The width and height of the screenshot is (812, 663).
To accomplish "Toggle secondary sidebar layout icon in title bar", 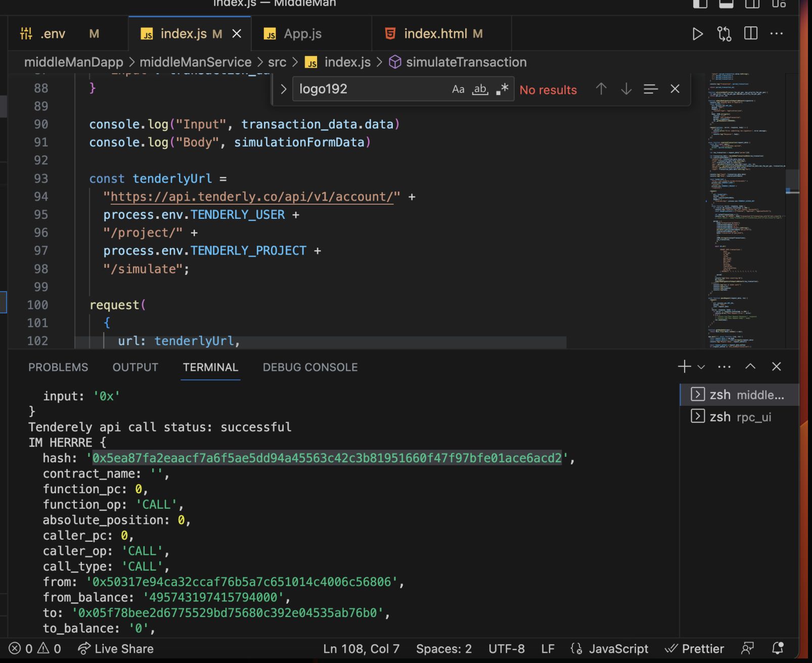I will (x=752, y=3).
